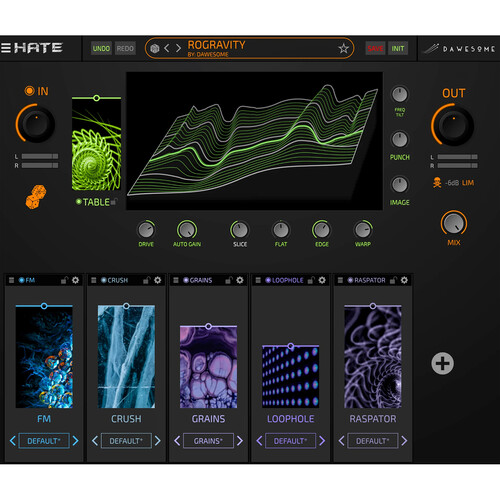
Task: Grab the RASPATOR module drag handle
Action: (x=340, y=280)
